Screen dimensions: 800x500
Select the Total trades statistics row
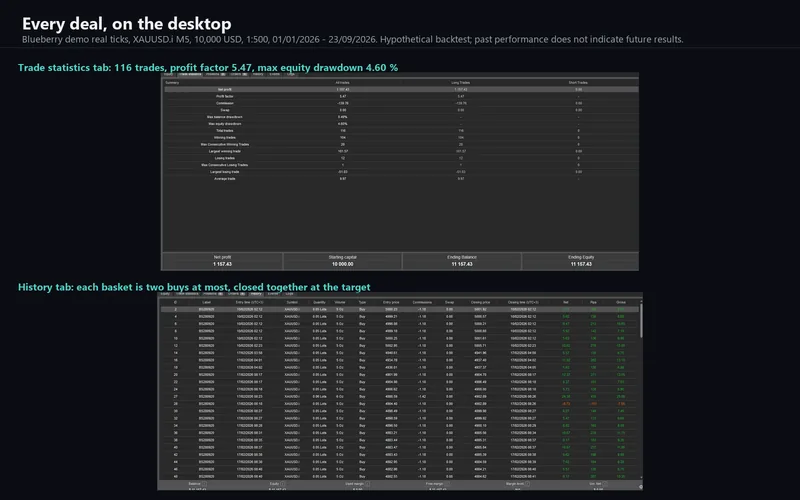[x=401, y=131]
